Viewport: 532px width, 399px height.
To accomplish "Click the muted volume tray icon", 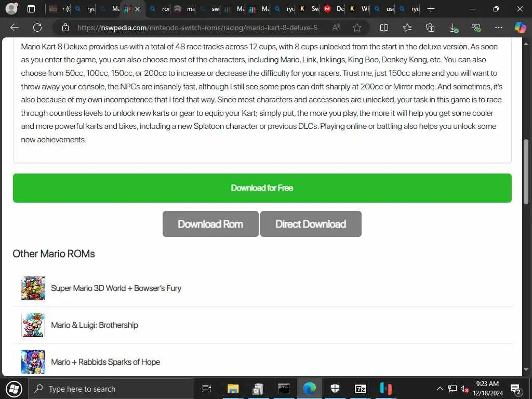I will [464, 389].
